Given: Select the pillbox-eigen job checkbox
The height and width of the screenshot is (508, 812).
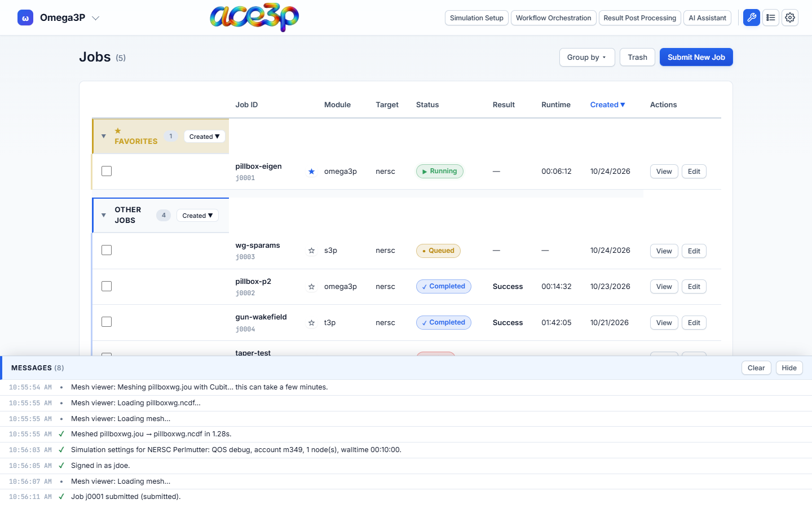Looking at the screenshot, I should click(107, 171).
